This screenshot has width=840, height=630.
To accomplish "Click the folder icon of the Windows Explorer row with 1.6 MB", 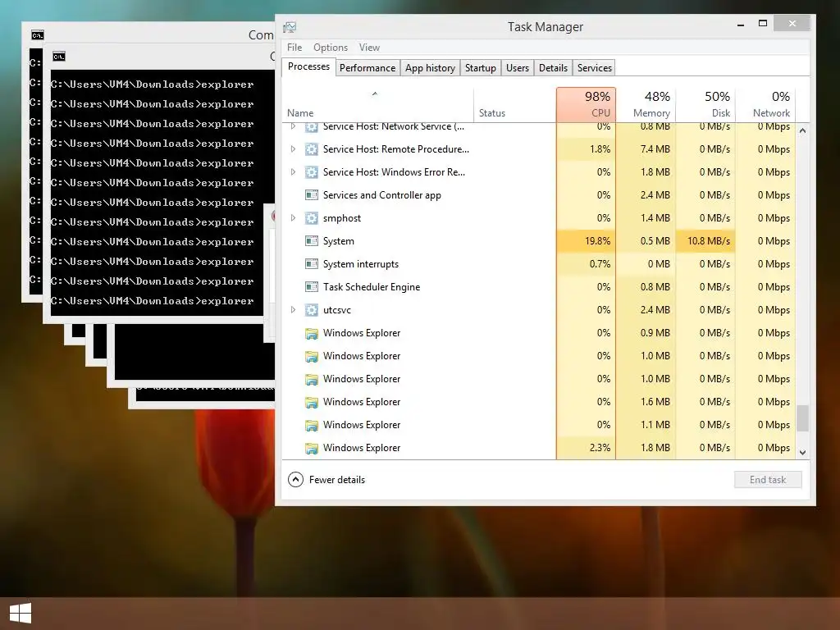I will [x=311, y=402].
